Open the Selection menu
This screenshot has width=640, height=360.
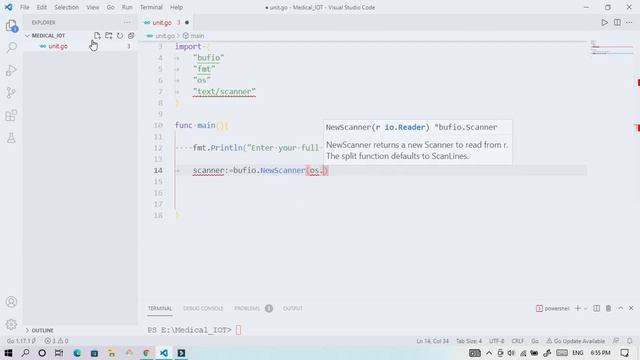tap(66, 7)
